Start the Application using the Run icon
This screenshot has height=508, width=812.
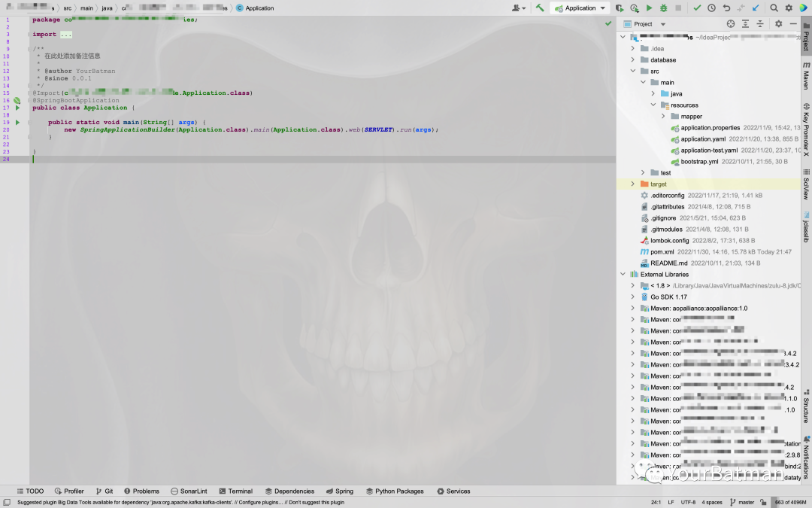(x=650, y=8)
